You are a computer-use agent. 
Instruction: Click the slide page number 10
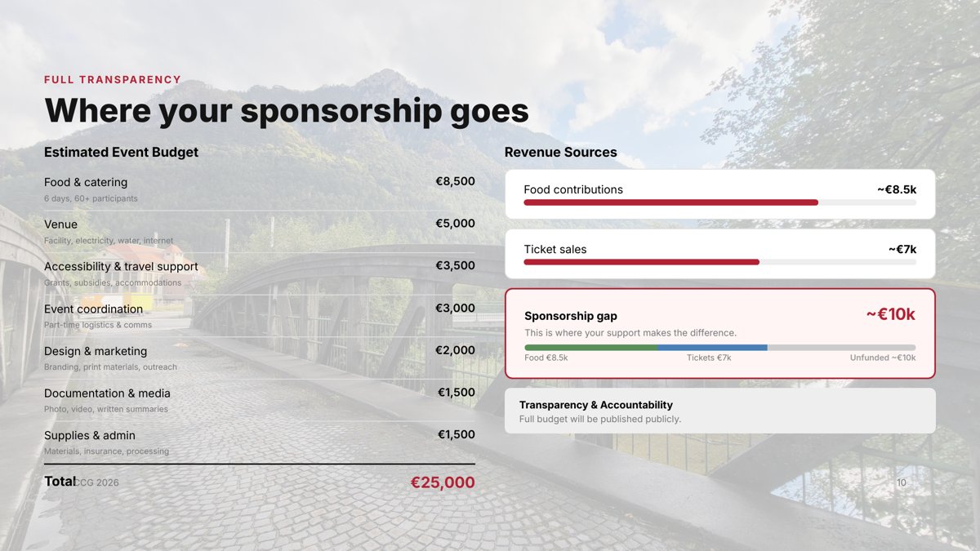tap(902, 482)
